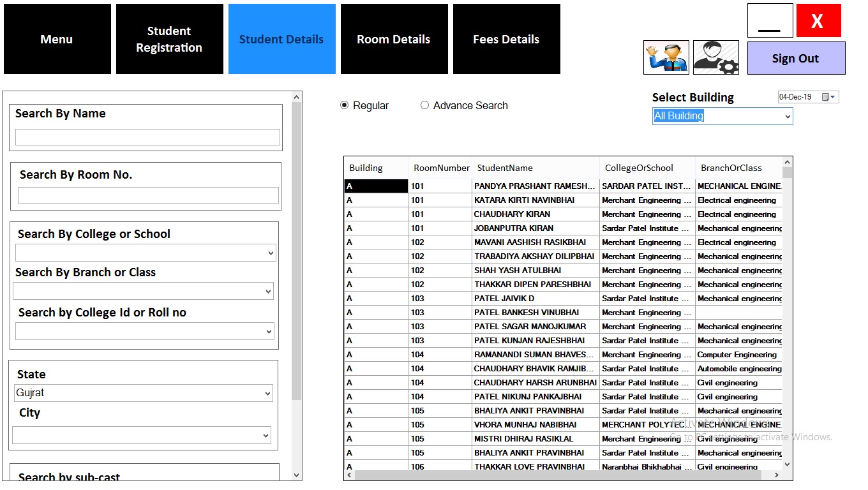Open the State dropdown showing Gujrat
Screen dimensions: 868x490
[x=267, y=393]
